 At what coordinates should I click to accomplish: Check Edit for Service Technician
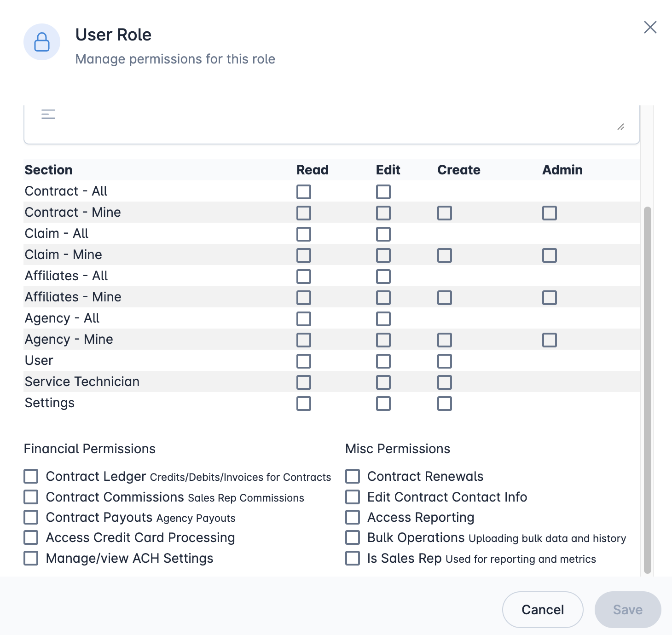[x=383, y=382]
